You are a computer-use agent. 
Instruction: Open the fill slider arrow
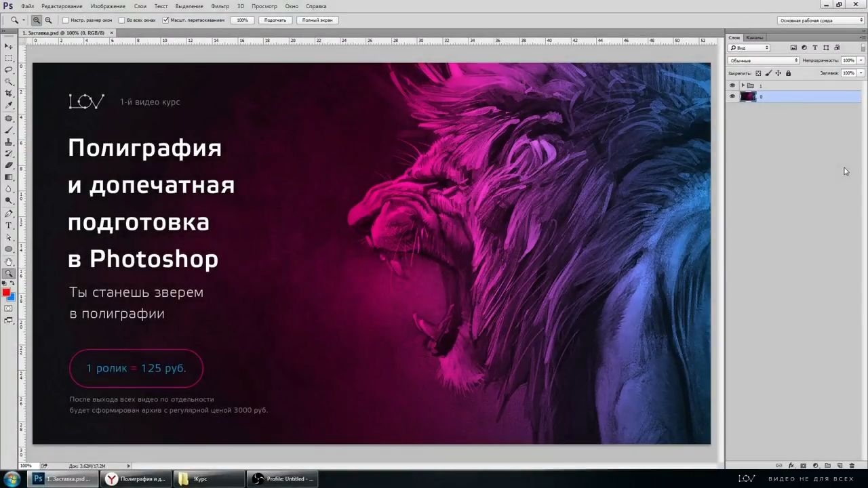coord(861,73)
